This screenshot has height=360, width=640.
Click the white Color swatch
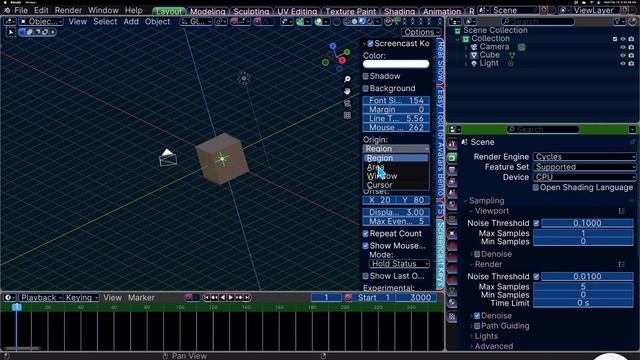(x=396, y=64)
